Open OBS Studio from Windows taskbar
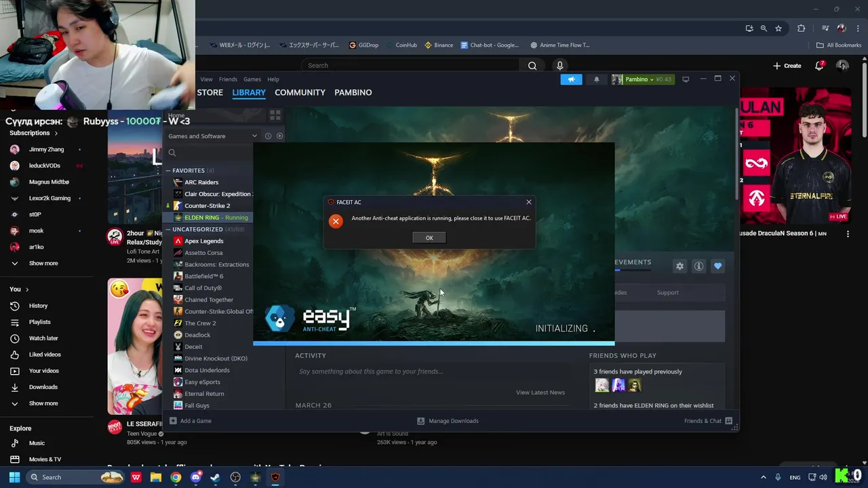The image size is (868, 488). tap(235, 477)
